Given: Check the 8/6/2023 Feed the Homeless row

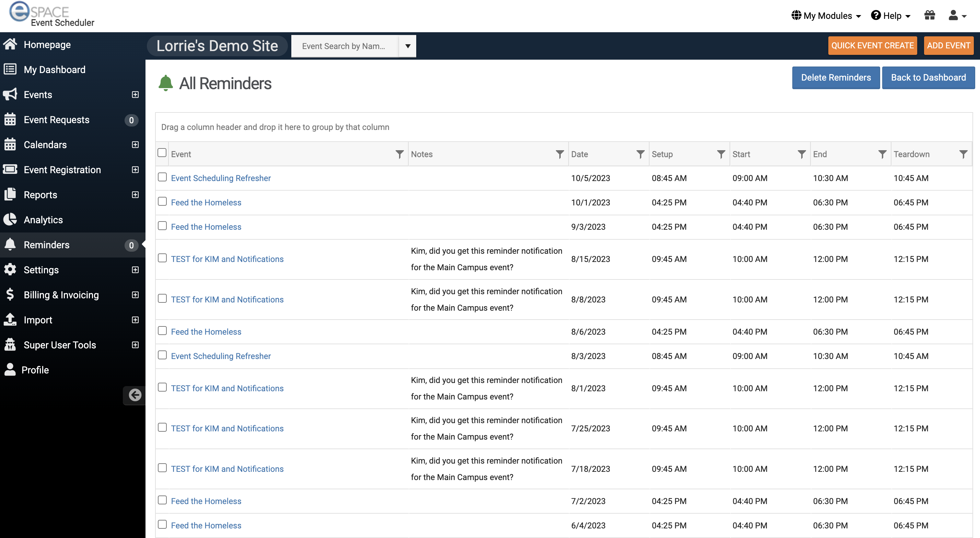Looking at the screenshot, I should tap(162, 331).
